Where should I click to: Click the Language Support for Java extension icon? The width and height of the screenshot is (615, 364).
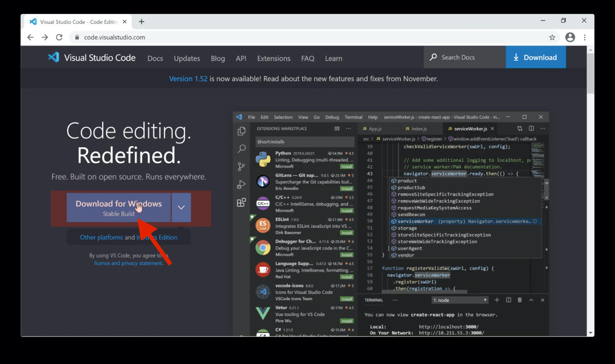click(263, 269)
